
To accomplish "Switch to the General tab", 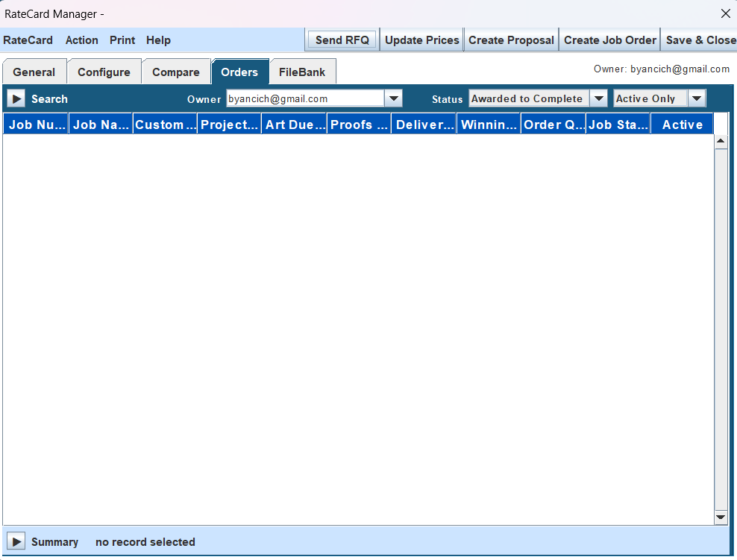I will (34, 72).
